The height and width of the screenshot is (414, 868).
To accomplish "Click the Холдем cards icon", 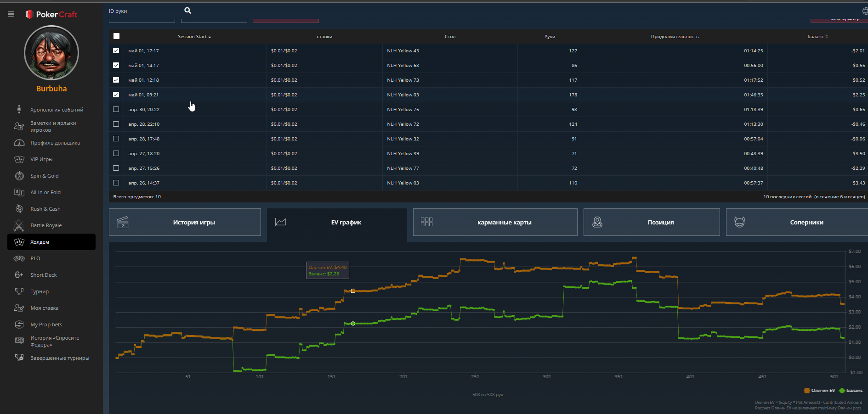I will tap(19, 242).
